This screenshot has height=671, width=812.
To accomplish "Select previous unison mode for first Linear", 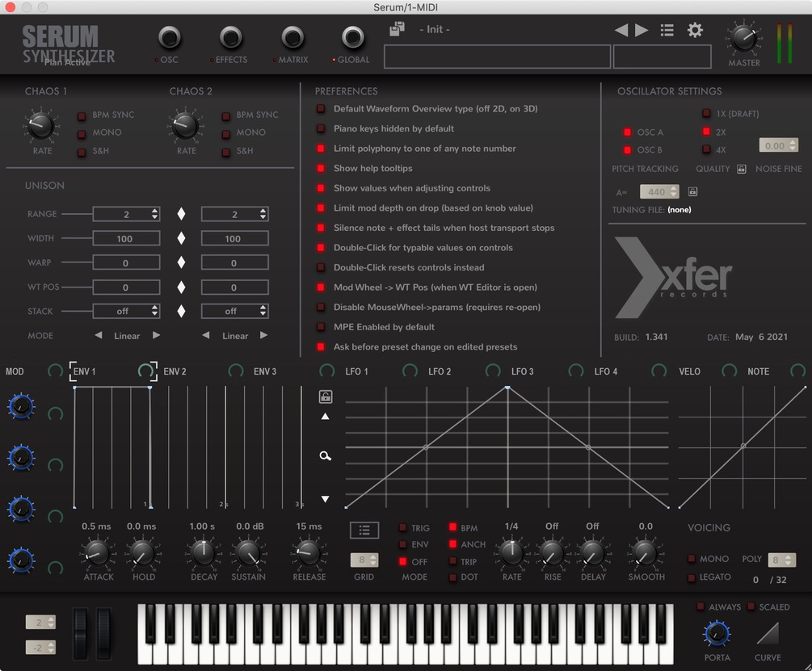I will pyautogui.click(x=99, y=335).
